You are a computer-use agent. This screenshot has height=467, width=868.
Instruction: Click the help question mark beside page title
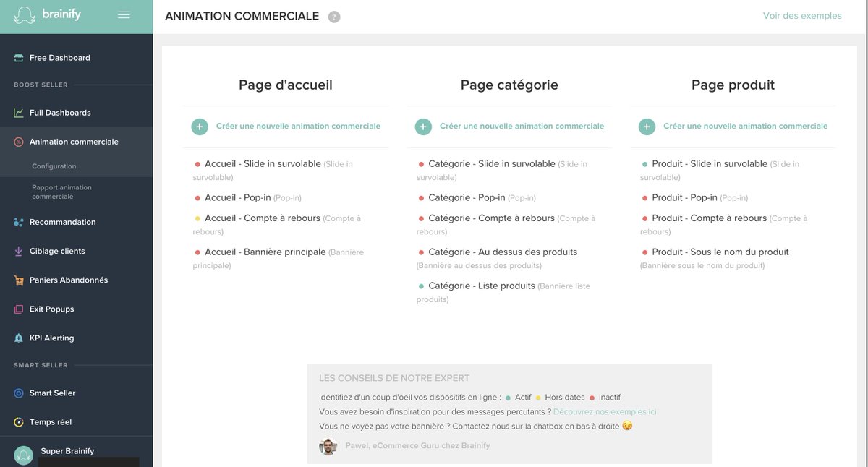coord(333,17)
